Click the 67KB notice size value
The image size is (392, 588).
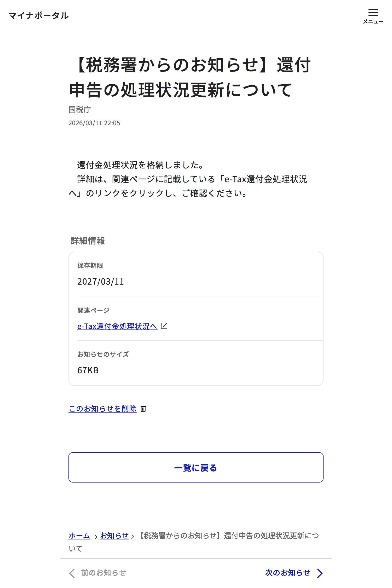pos(88,371)
